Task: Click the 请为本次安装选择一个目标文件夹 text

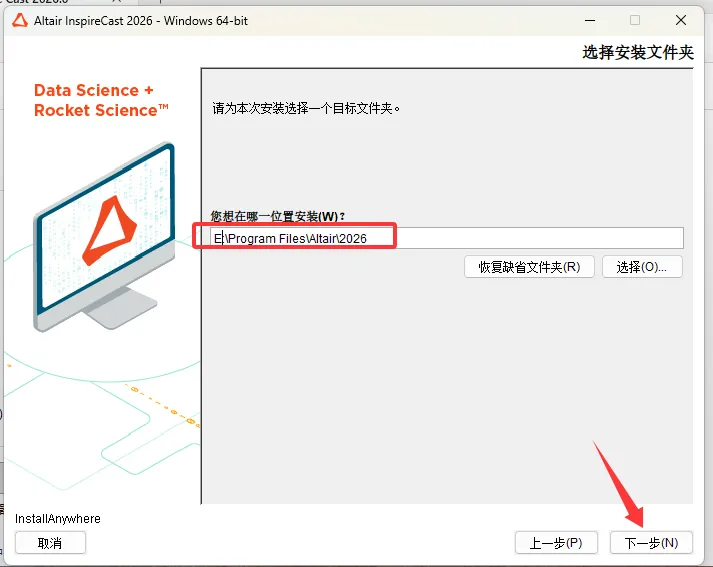Action: (306, 109)
